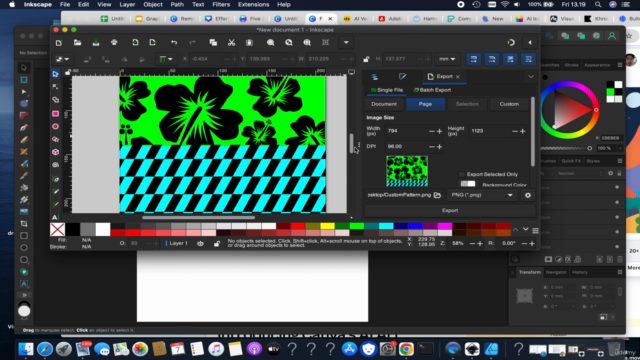The width and height of the screenshot is (640, 360).
Task: Toggle the guides lock at ruler corner
Action: tap(68, 72)
